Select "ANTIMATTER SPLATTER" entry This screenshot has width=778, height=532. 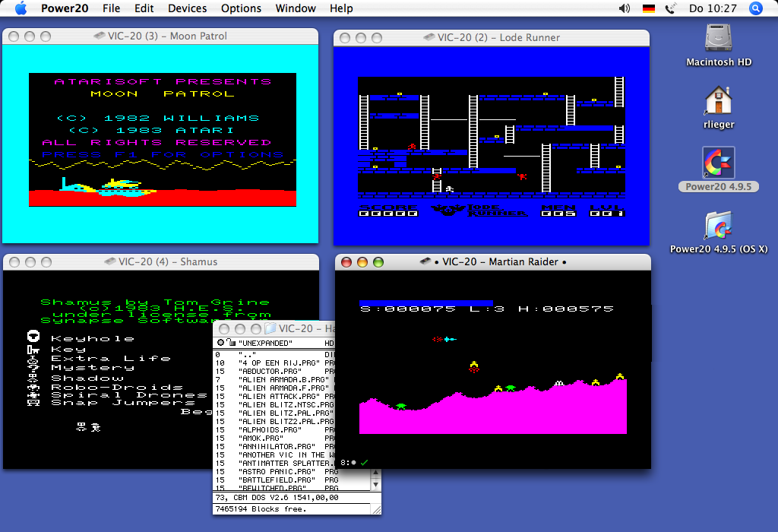coord(274,464)
